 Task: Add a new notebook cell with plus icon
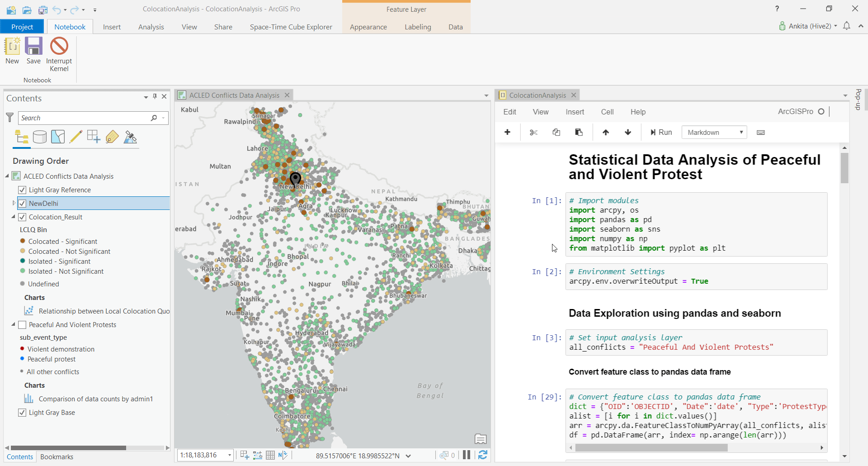[507, 132]
